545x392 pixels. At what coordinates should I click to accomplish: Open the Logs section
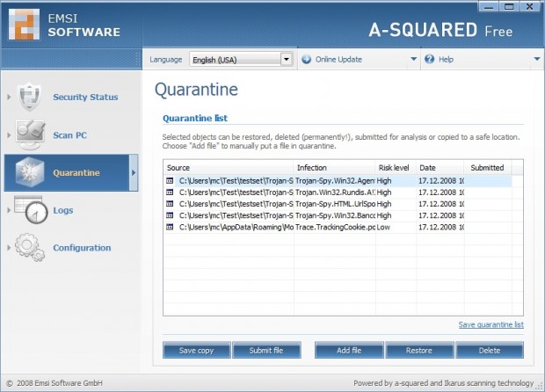63,210
